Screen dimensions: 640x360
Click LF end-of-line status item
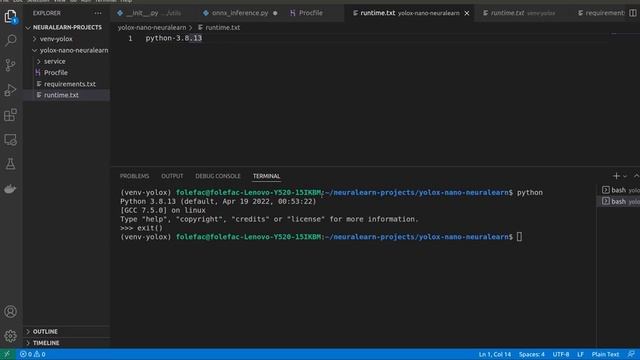[x=580, y=354]
